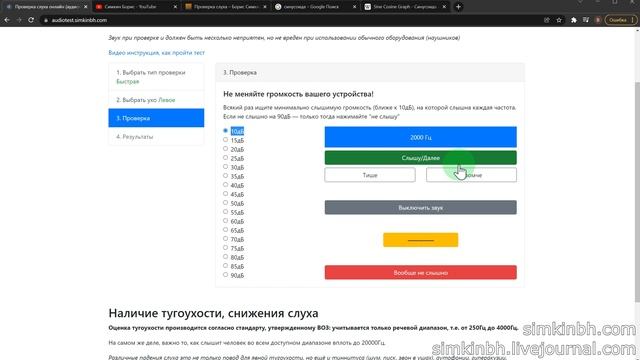
Task: Select the 15дБ volume level
Action: point(225,140)
